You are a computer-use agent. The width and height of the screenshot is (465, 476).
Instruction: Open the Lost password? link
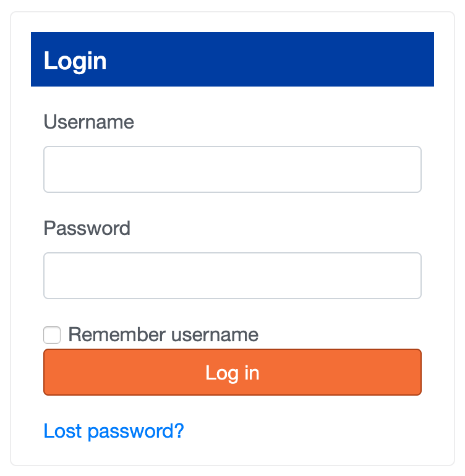point(114,430)
